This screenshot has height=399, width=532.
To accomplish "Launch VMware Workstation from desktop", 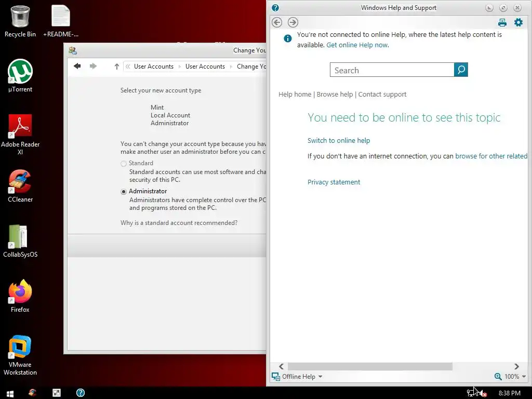I will coord(20,355).
